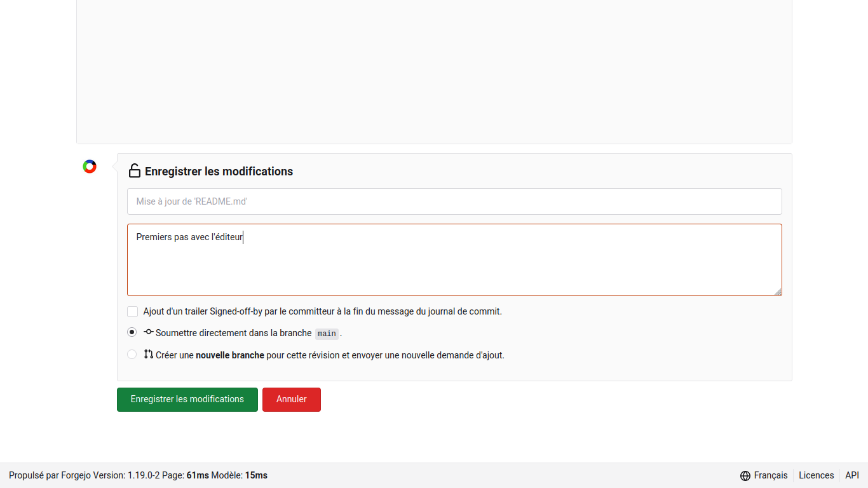868x488 pixels.
Task: Focus the commit summary field
Action: point(454,201)
